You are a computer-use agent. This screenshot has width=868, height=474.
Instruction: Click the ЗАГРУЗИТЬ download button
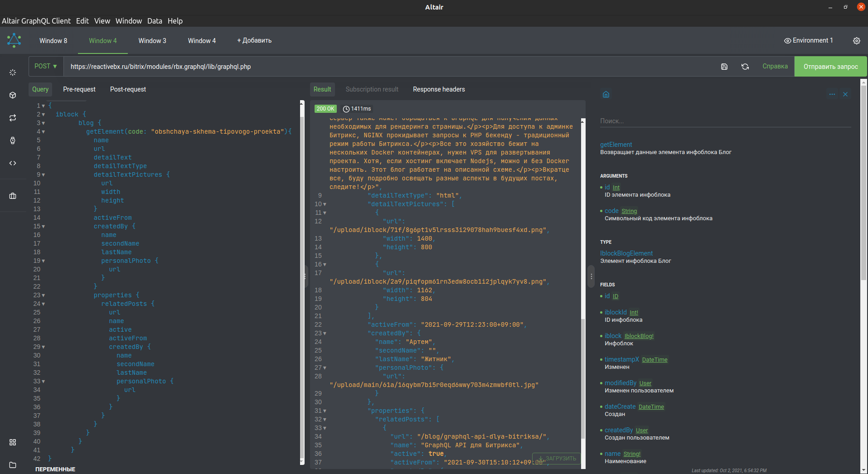tap(557, 459)
